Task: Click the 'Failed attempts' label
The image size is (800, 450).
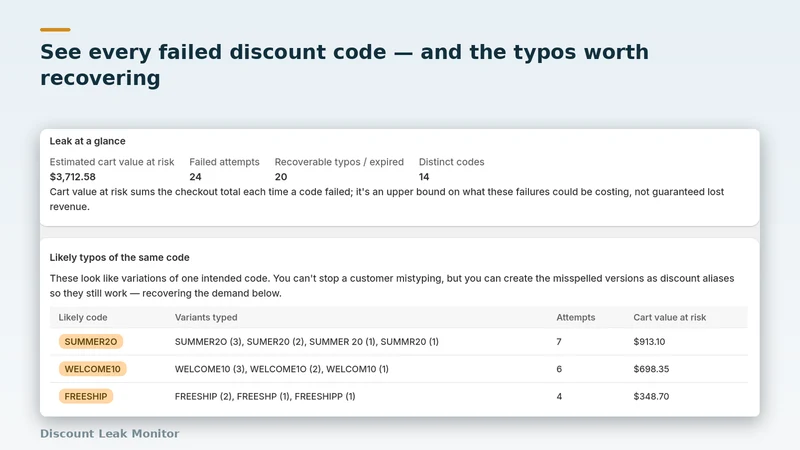Action: click(224, 162)
